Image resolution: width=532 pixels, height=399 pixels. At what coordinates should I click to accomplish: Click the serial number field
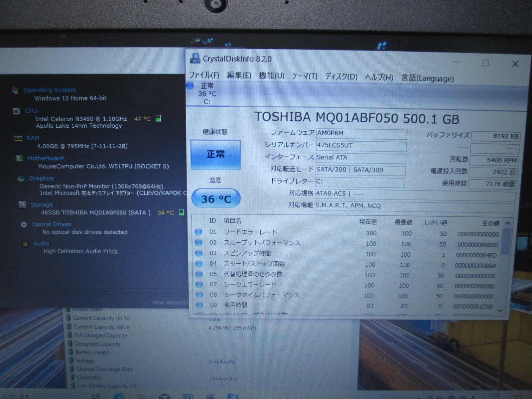(x=361, y=146)
